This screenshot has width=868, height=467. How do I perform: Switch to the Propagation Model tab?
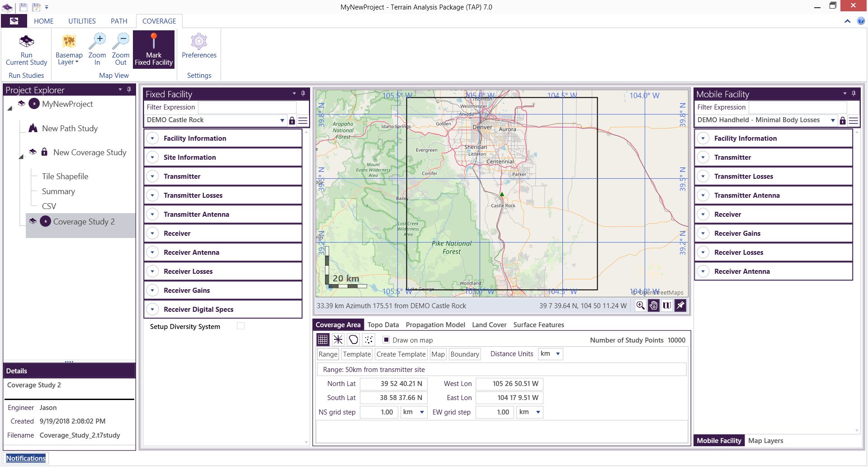click(435, 325)
